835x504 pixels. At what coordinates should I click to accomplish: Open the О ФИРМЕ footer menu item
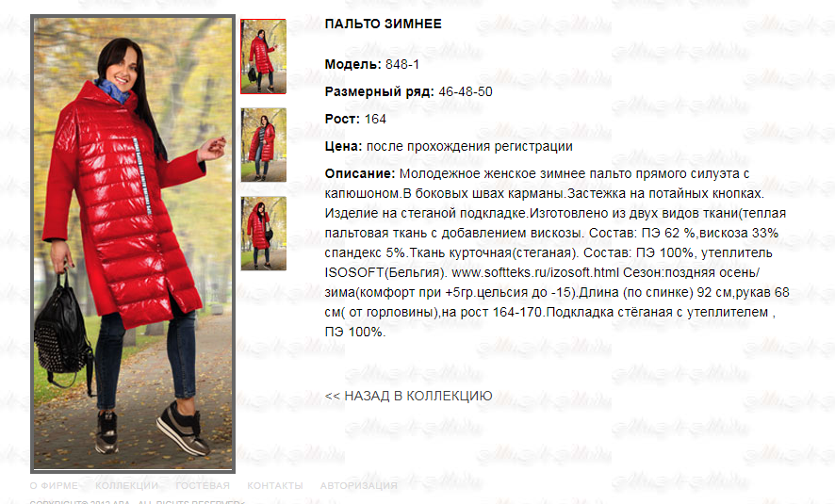[x=54, y=485]
